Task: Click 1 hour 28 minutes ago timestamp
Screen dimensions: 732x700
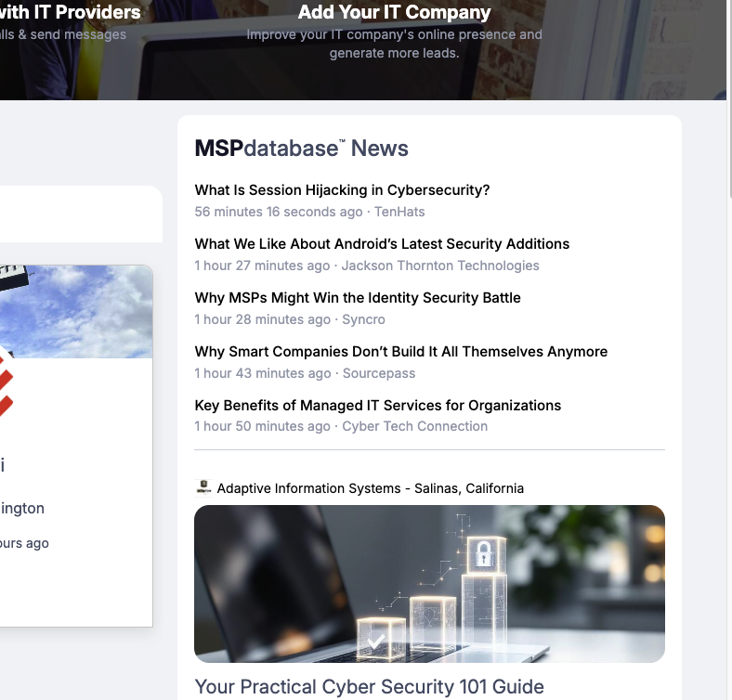Action: click(x=262, y=319)
